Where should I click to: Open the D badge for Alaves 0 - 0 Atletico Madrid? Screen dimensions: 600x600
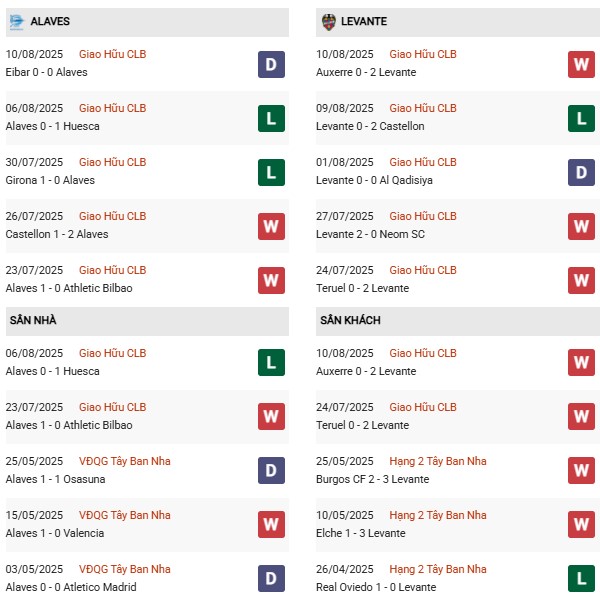point(271,579)
